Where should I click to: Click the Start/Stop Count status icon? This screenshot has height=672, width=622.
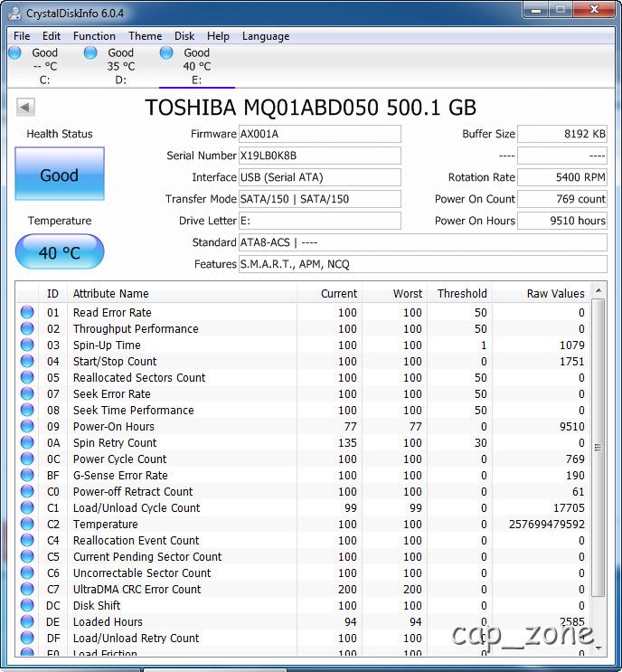27,361
